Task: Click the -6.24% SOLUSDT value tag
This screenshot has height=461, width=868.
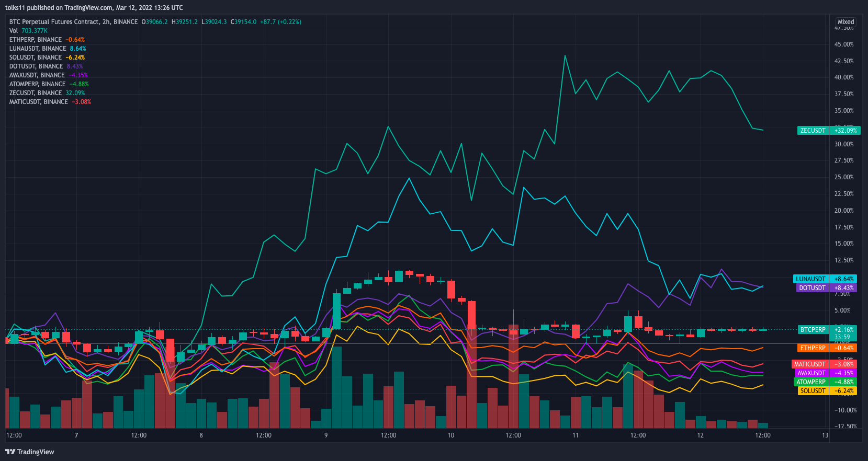Action: (843, 391)
